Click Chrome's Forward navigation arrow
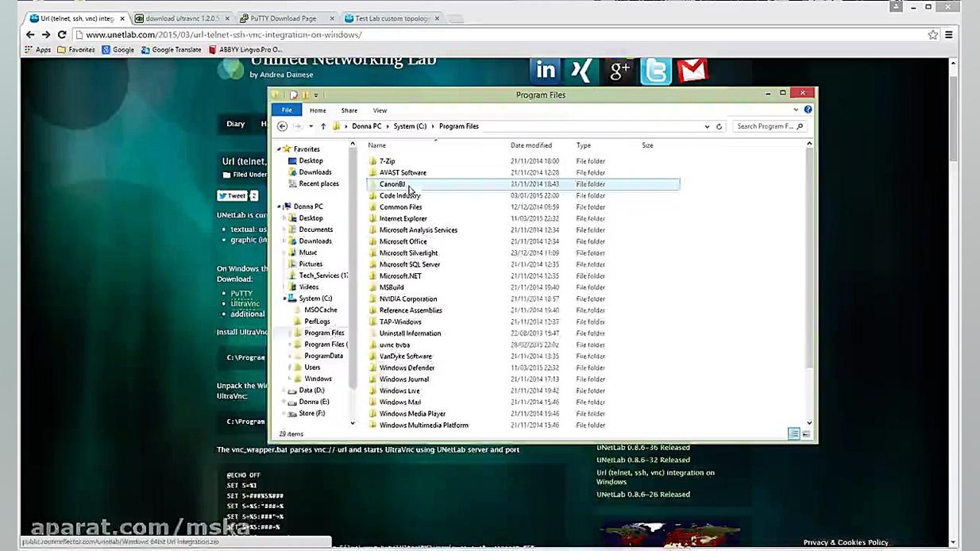980x551 pixels. [x=46, y=35]
